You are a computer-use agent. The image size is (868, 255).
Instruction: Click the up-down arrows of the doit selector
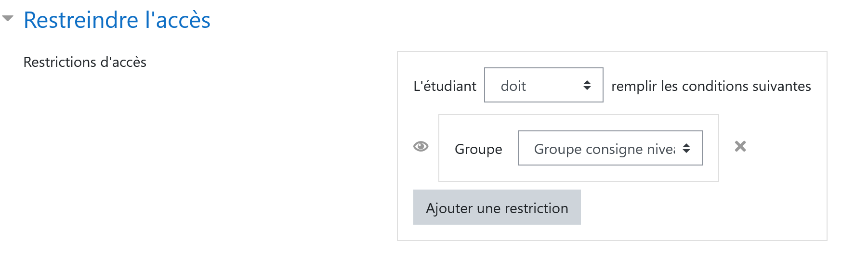tap(587, 85)
